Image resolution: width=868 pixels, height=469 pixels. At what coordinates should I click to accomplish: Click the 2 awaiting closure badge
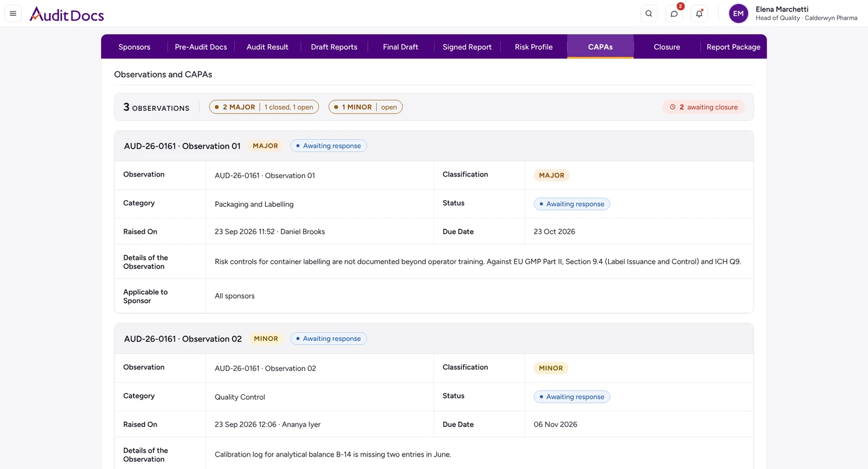click(704, 107)
